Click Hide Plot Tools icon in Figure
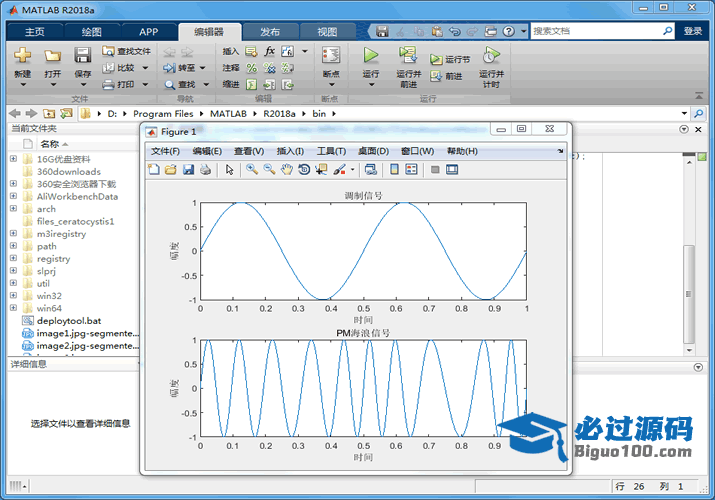This screenshot has width=715, height=500. coord(435,170)
